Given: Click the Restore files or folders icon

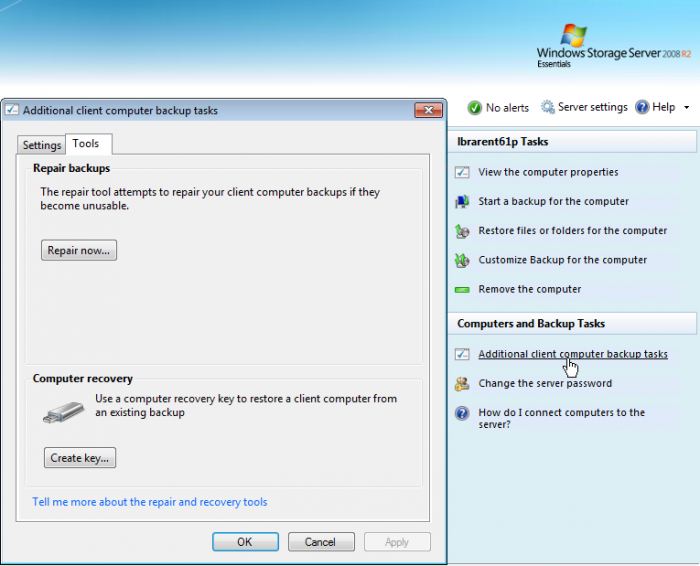Looking at the screenshot, I should point(462,231).
